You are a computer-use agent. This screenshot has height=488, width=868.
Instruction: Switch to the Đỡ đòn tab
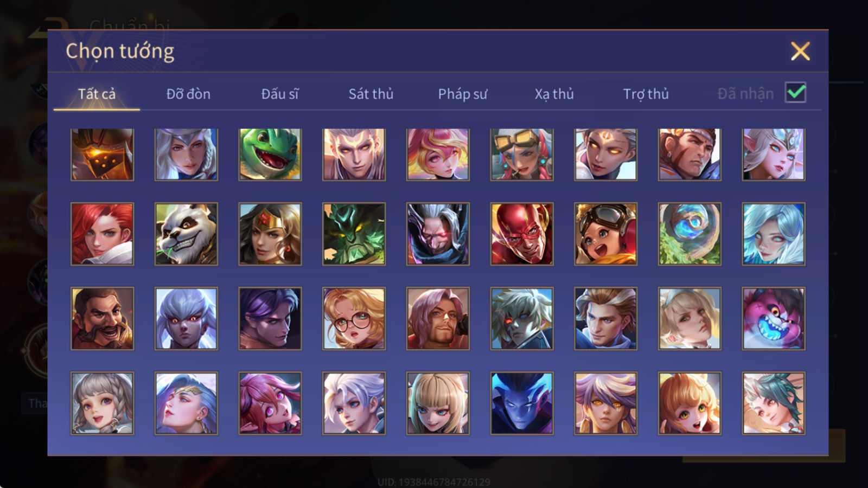188,94
